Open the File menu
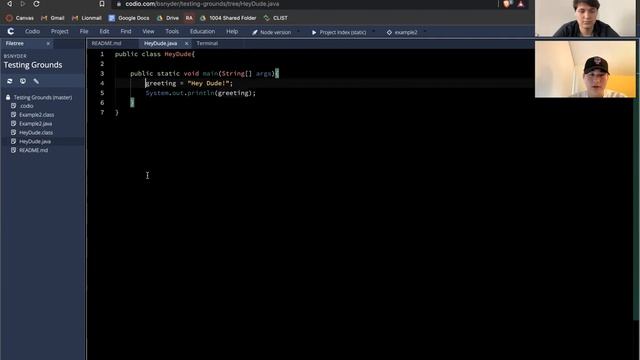Image resolution: width=640 pixels, height=360 pixels. (84, 31)
